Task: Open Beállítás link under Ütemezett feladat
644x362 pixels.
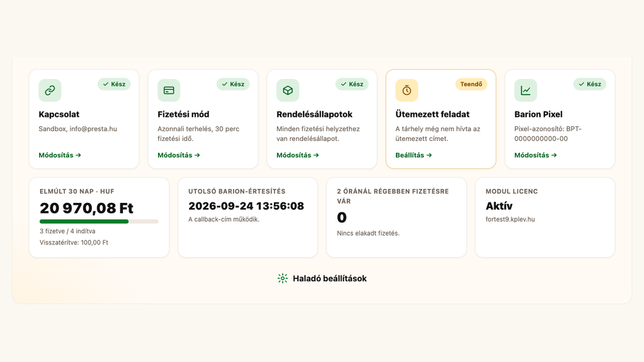Action: click(413, 155)
